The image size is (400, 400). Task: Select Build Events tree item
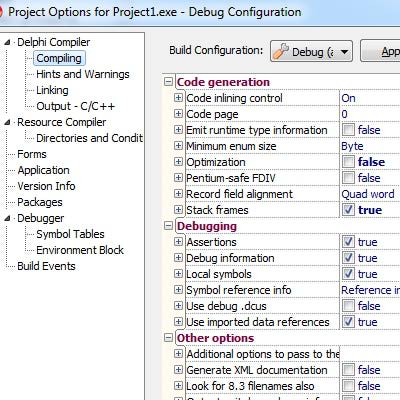pos(46,266)
